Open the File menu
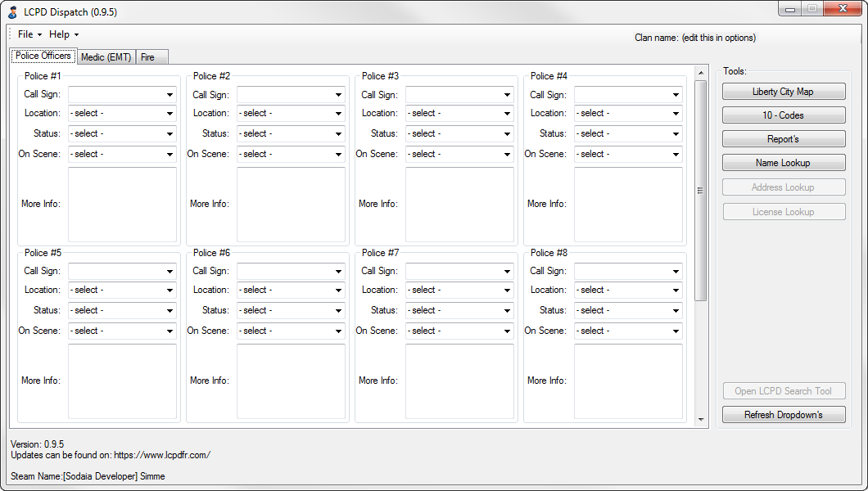This screenshot has width=868, height=491. tap(29, 34)
